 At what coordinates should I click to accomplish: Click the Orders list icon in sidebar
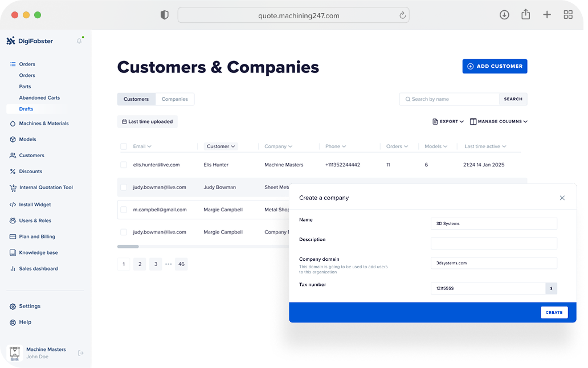[x=13, y=64]
